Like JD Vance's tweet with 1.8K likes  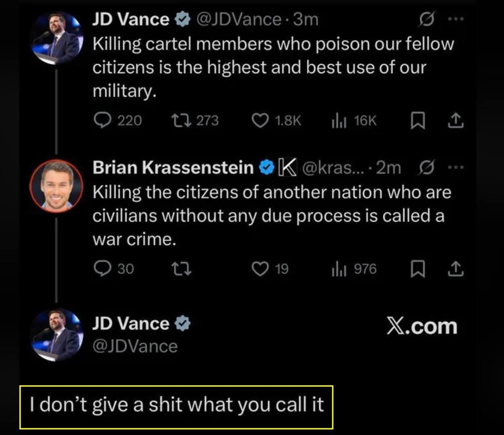260,121
